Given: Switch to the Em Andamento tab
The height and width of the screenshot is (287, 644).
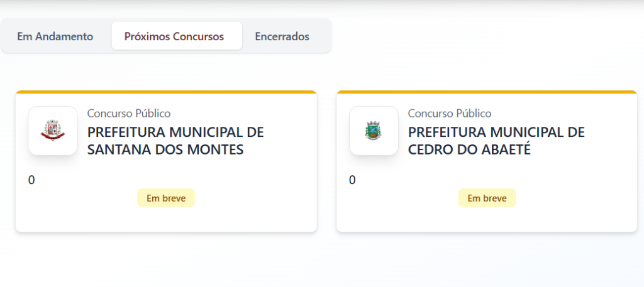Looking at the screenshot, I should tap(55, 36).
